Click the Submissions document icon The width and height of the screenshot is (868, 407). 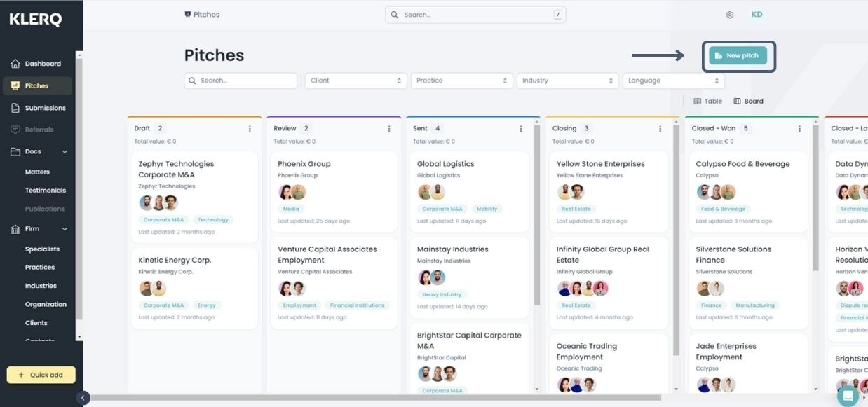pyautogui.click(x=15, y=108)
